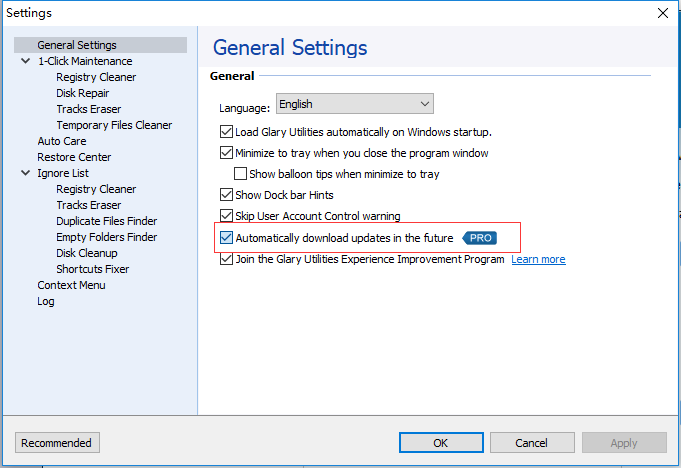Toggle Show Dock bar Hints checkbox
Image resolution: width=681 pixels, height=468 pixels.
coord(226,195)
